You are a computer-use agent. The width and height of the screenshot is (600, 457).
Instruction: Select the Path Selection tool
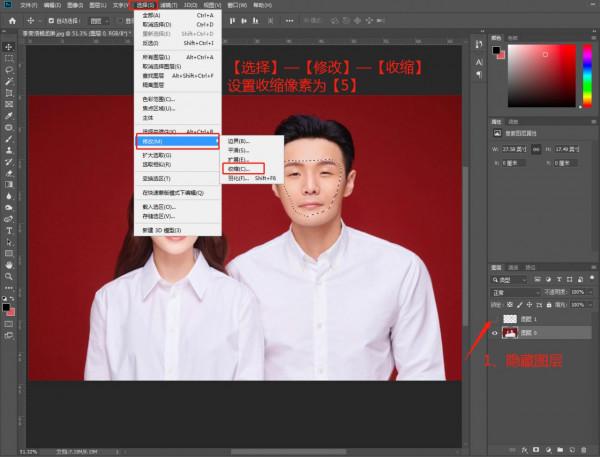[x=8, y=242]
